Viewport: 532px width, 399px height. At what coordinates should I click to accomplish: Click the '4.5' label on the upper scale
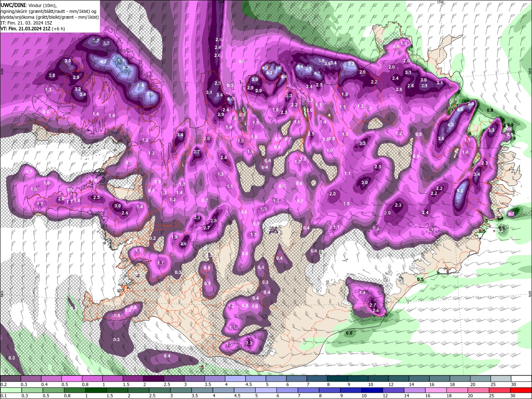point(249,384)
